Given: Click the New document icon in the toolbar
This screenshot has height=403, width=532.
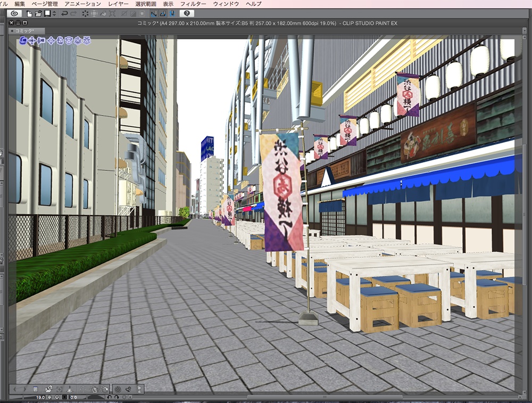Looking at the screenshot, I should (29, 15).
